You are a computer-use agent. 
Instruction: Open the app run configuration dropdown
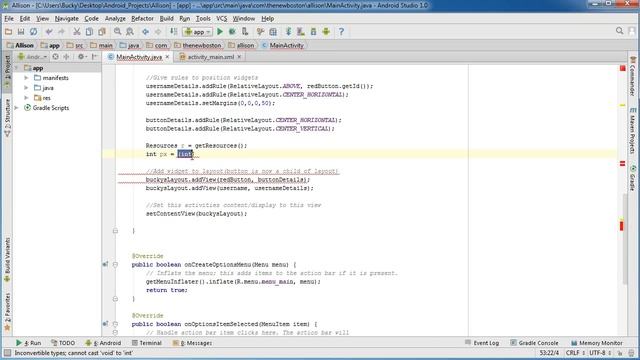tap(198, 31)
